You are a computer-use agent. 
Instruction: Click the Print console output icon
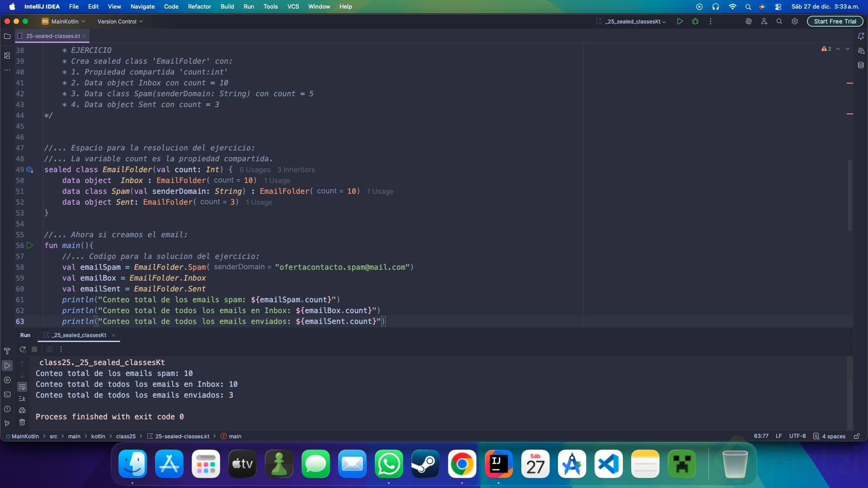22,410
